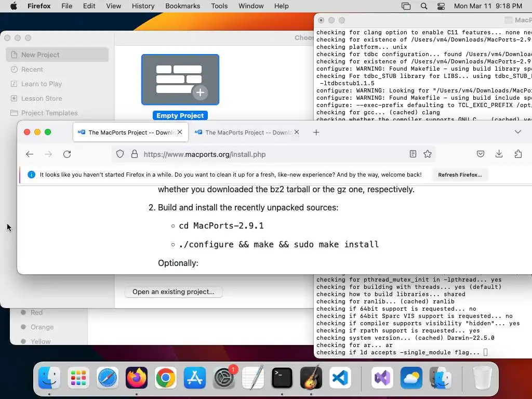Screen dimensions: 532x399
Task: Select New Project in GarageBand sidebar
Action: click(x=57, y=55)
